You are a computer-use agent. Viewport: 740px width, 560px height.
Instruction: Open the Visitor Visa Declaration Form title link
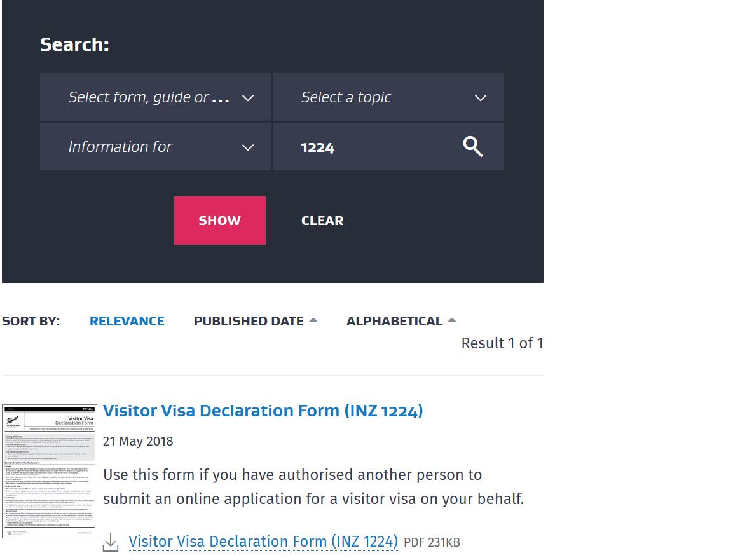pos(263,411)
